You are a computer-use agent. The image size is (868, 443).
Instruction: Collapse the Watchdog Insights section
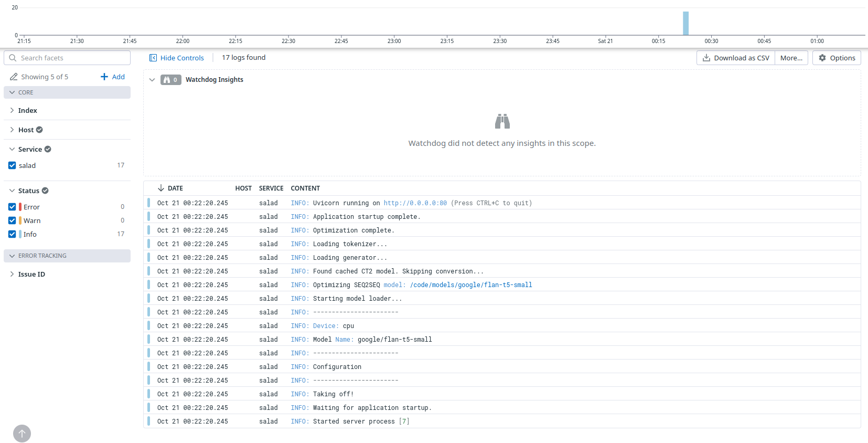(x=152, y=80)
